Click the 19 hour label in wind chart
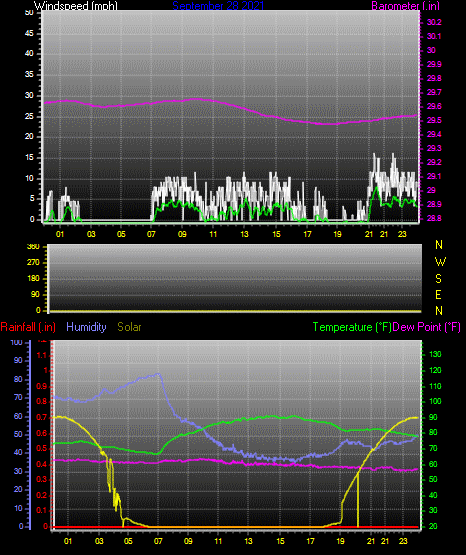Image resolution: width=466 pixels, height=555 pixels. (x=338, y=234)
